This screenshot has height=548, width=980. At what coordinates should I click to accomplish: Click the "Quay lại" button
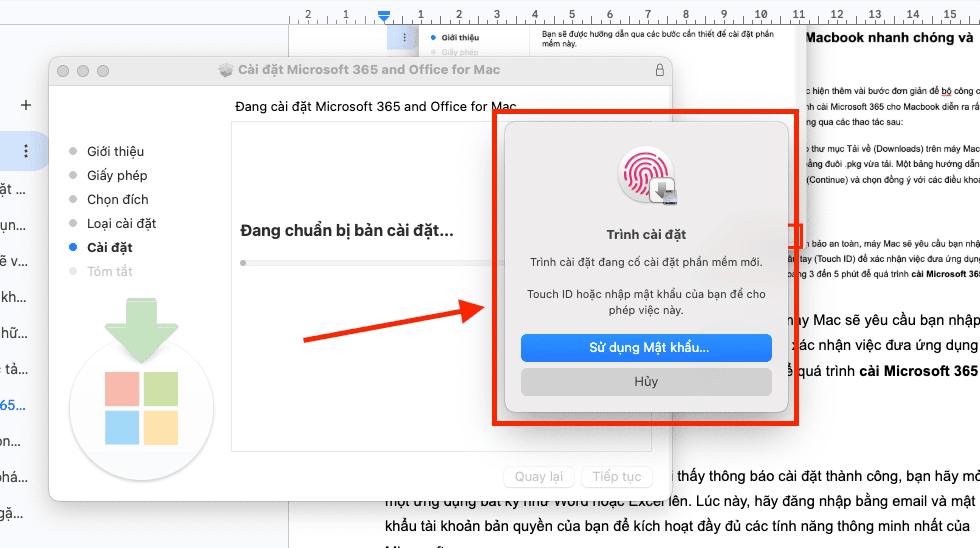539,477
